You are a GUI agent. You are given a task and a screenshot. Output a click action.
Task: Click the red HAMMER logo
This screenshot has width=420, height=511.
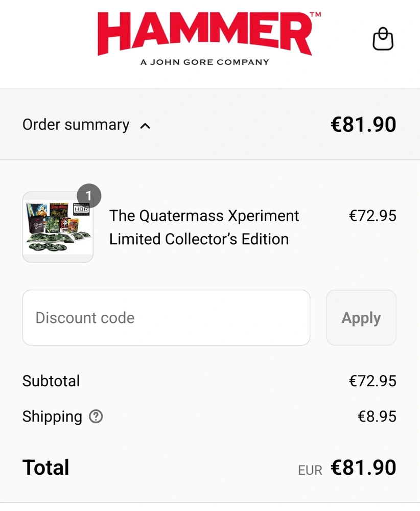[x=204, y=34]
